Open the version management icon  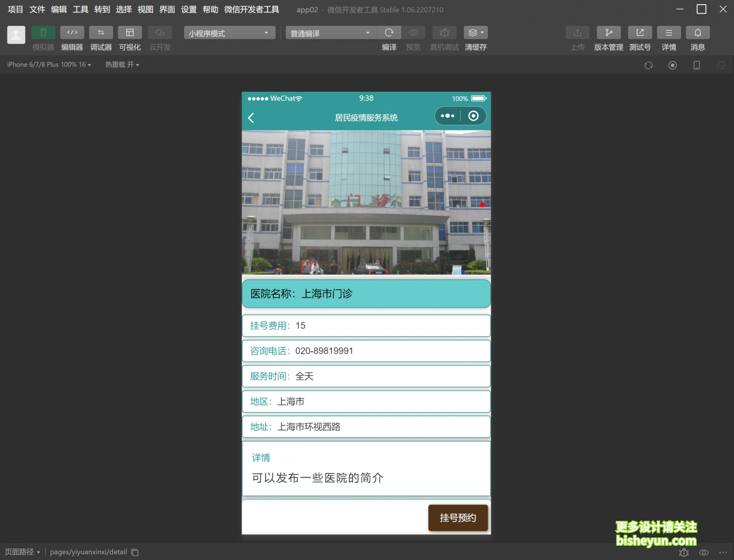[608, 33]
